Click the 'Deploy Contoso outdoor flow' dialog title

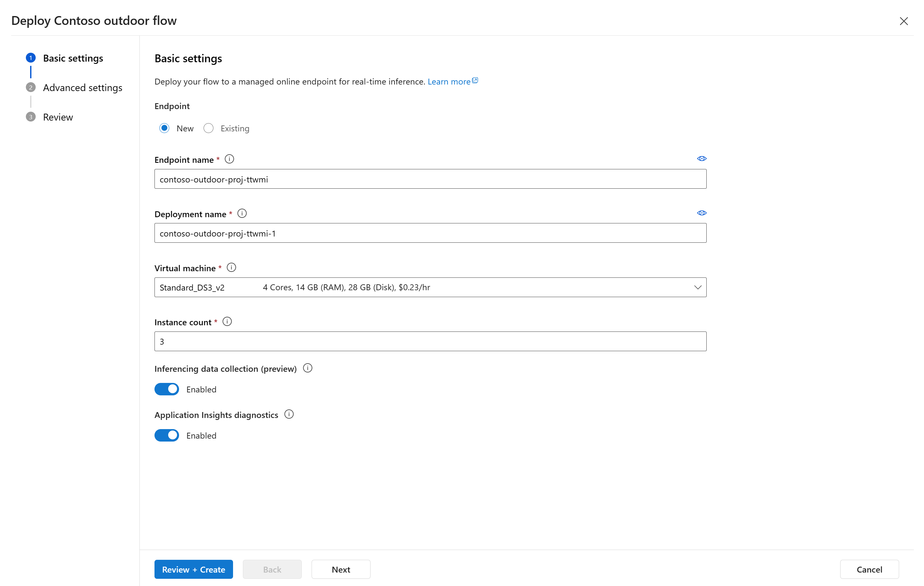click(x=94, y=20)
